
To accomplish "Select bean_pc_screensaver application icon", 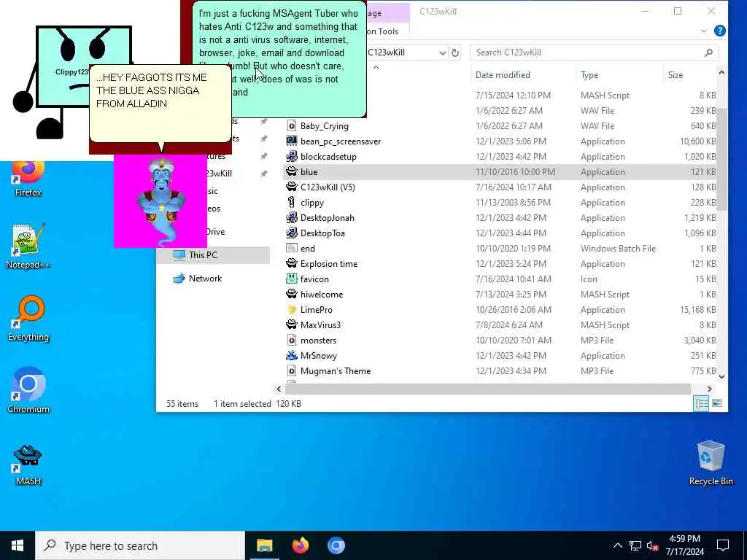I will [292, 141].
